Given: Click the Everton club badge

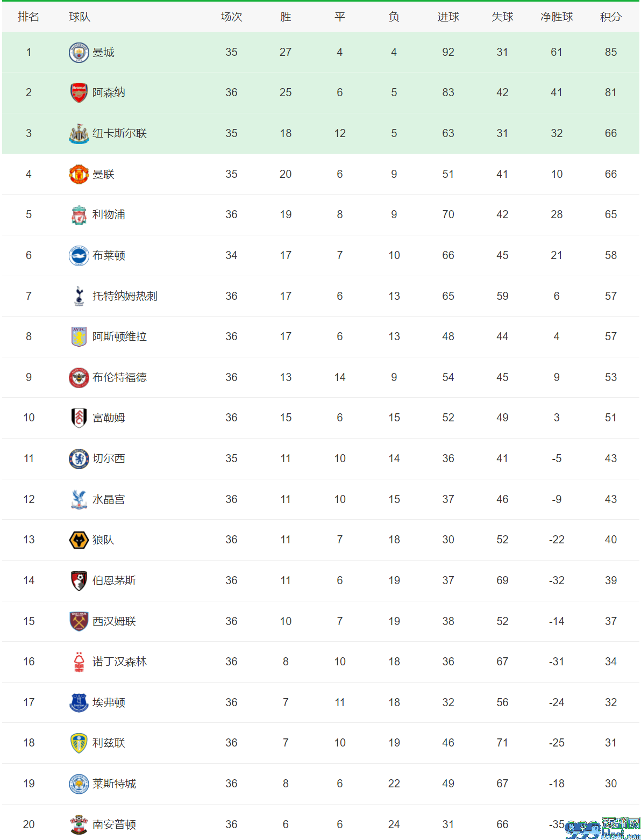Looking at the screenshot, I should tap(79, 703).
